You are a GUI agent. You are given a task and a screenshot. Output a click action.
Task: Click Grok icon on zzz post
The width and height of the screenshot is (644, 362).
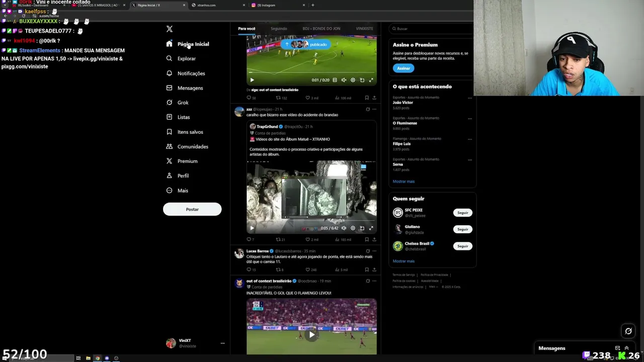tap(368, 109)
